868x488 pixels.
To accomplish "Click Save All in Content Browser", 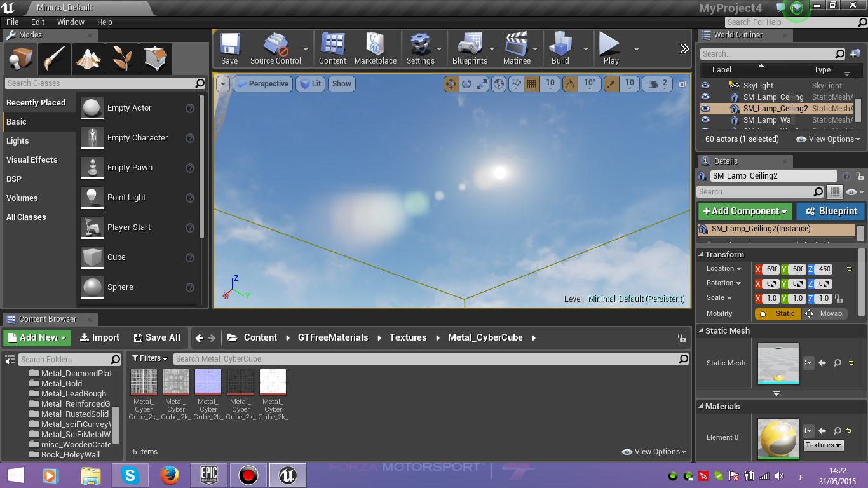I will pyautogui.click(x=157, y=337).
